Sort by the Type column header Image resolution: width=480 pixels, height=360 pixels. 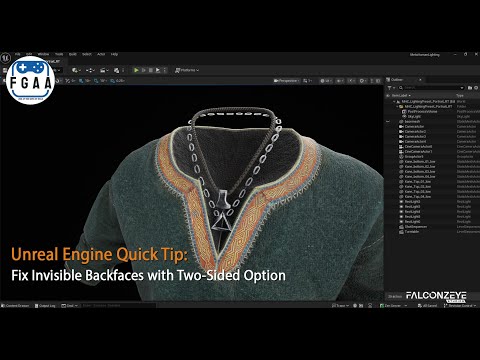460,95
